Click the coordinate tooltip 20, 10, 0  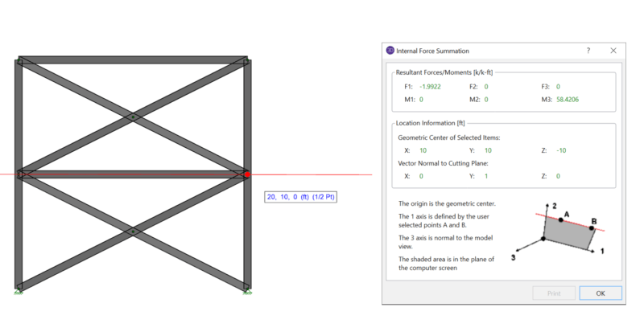click(x=303, y=197)
